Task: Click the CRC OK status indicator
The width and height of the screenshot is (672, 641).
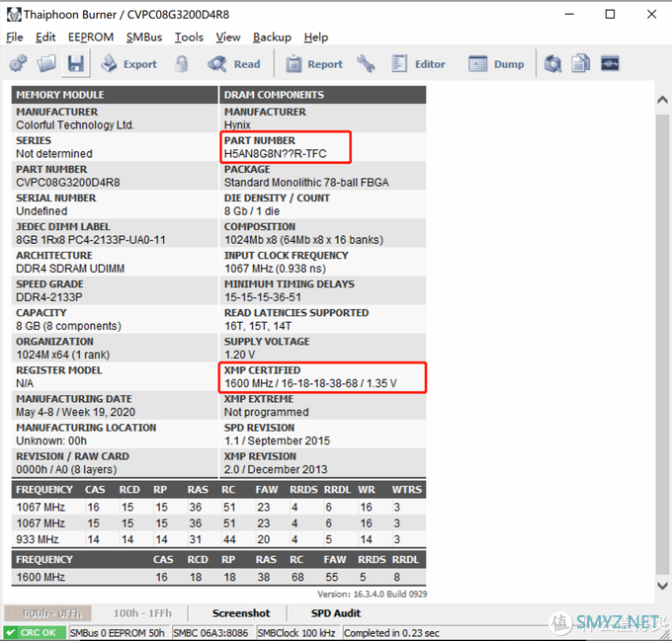Action: click(35, 633)
